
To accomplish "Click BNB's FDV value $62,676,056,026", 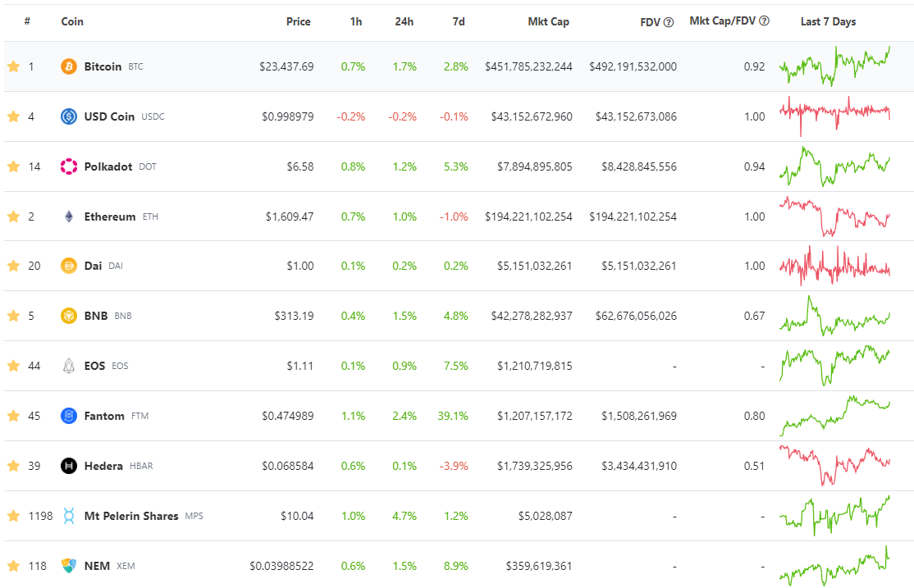I will (x=636, y=316).
